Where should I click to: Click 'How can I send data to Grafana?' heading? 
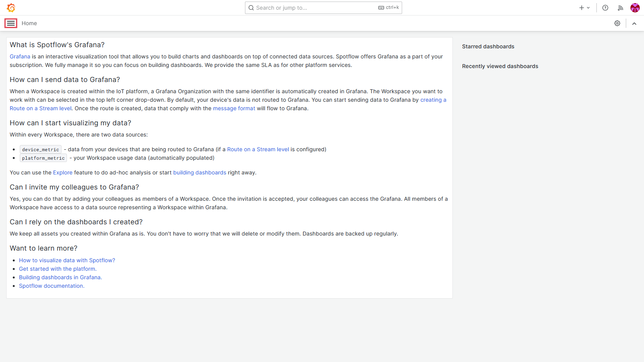point(65,80)
